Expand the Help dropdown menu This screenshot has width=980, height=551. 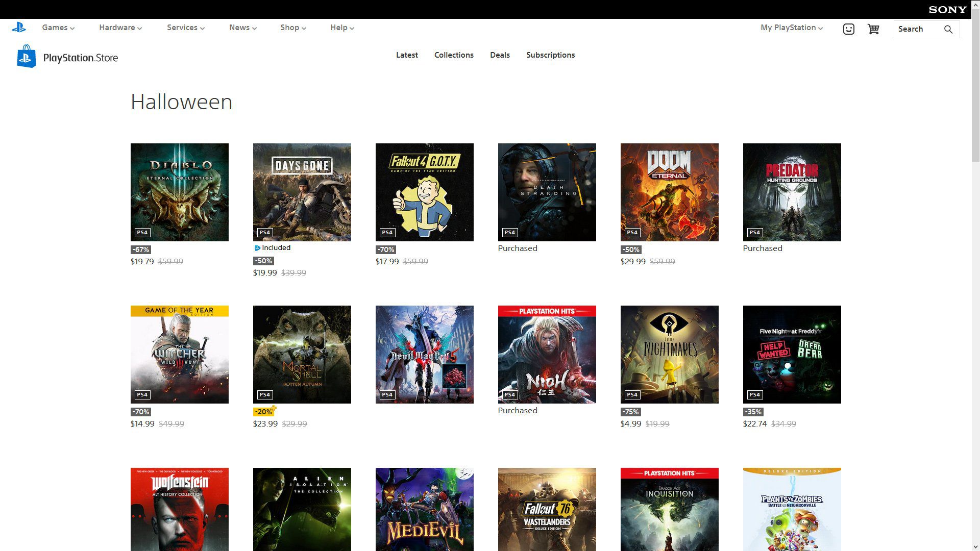[342, 28]
